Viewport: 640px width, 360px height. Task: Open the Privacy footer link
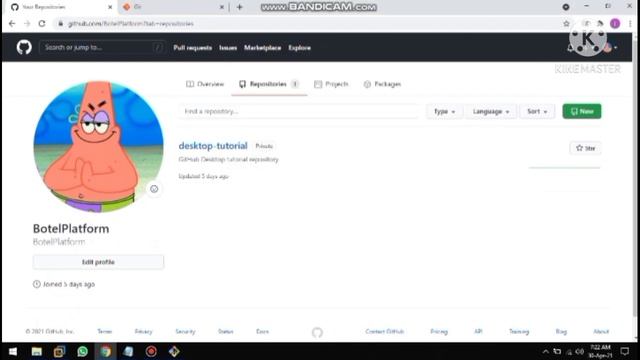[143, 331]
